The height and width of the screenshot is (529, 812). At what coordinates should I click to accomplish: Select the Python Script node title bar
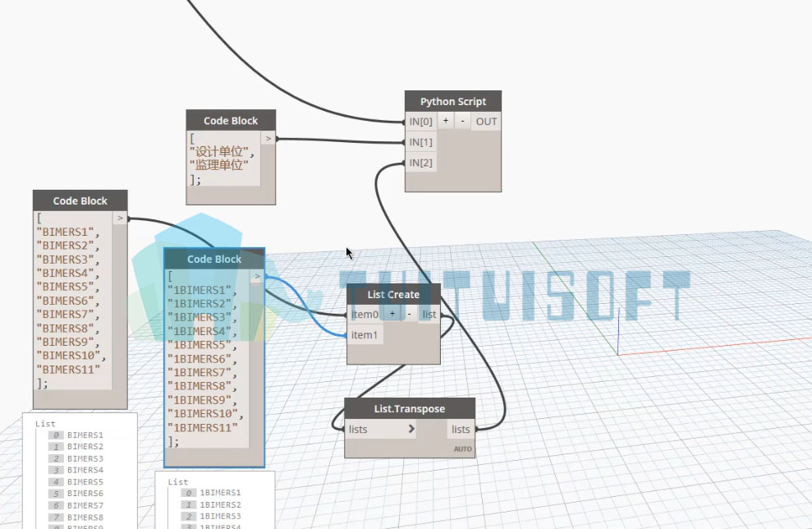(x=453, y=102)
